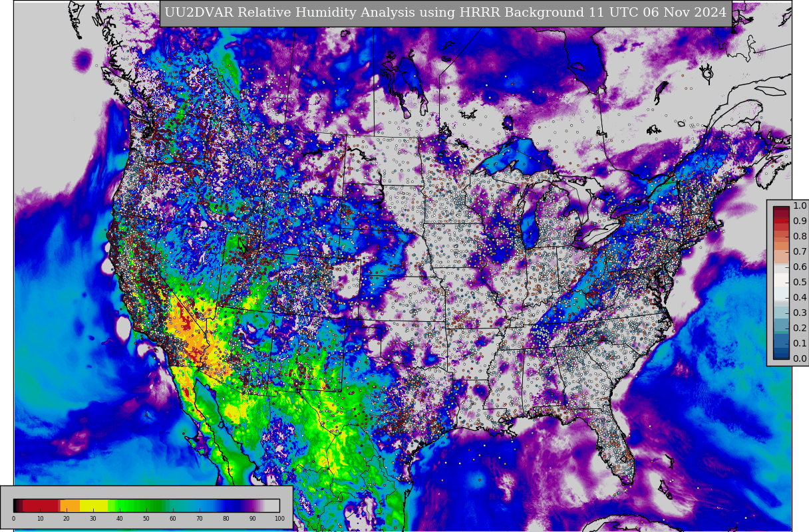The height and width of the screenshot is (532, 809).
Task: Click the '0' tick label on humidity colorbar
Action: point(13,519)
